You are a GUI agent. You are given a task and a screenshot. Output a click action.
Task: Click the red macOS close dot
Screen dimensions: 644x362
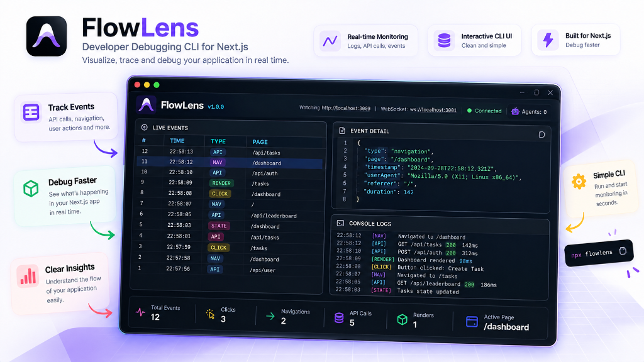[137, 85]
